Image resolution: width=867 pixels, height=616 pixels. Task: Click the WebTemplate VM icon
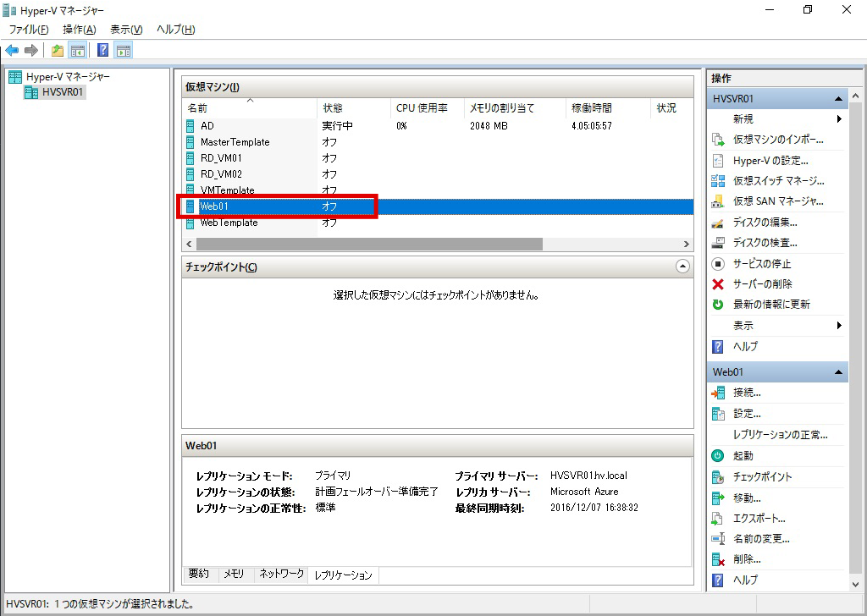click(191, 223)
